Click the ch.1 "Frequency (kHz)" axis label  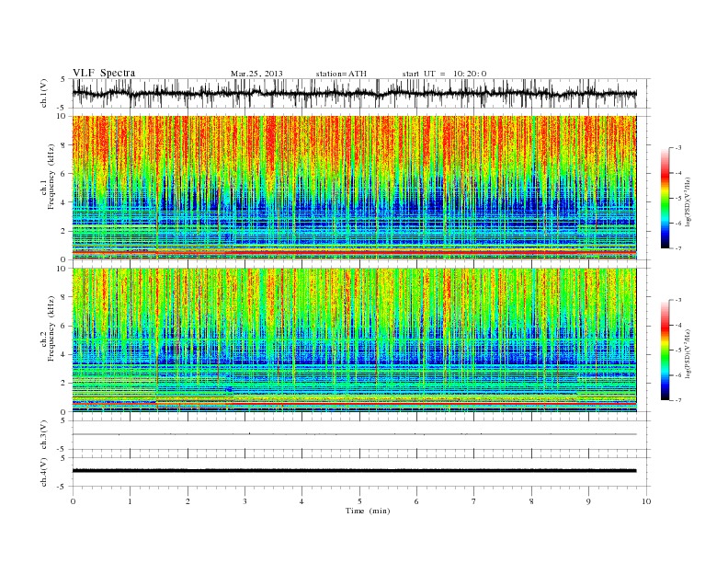51,177
